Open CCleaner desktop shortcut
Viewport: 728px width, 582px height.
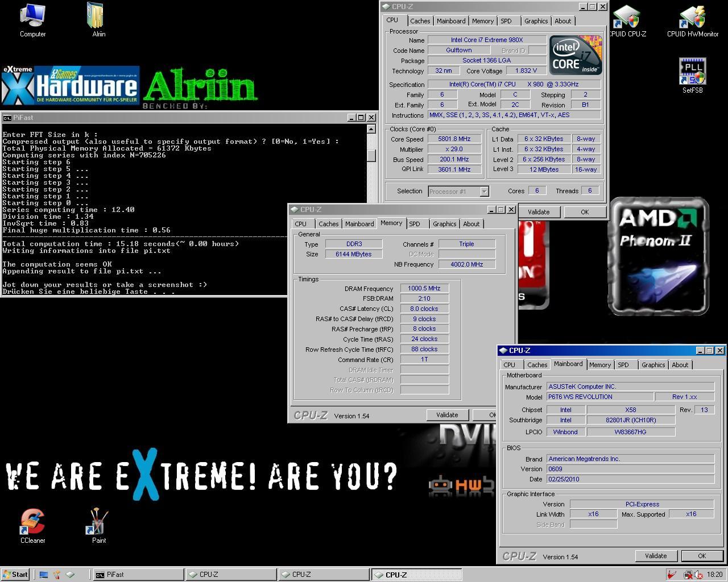tap(32, 526)
